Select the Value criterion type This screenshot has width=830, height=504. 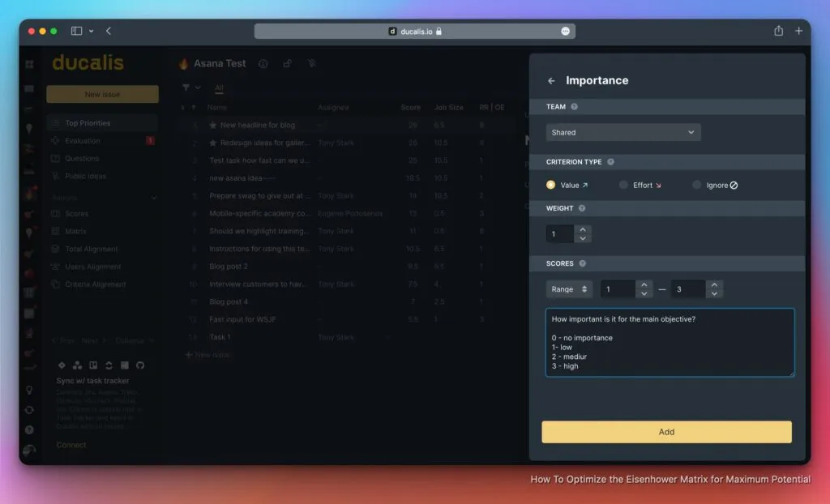point(551,185)
